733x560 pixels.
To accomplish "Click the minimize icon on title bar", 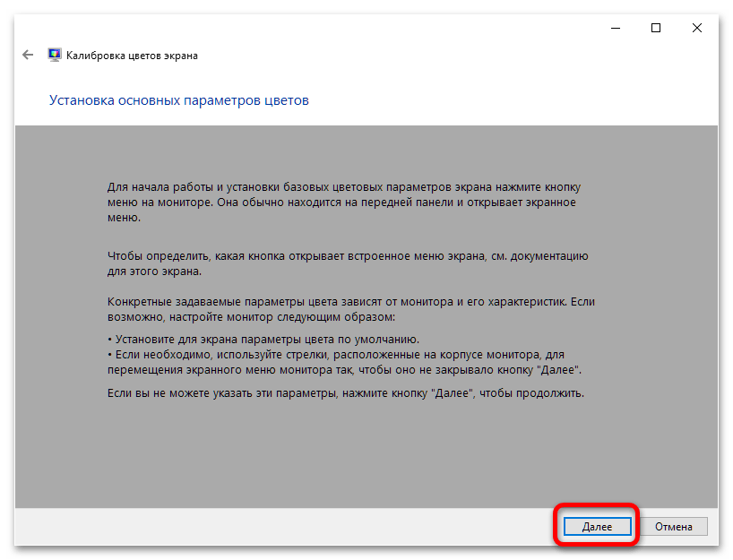I will point(615,28).
